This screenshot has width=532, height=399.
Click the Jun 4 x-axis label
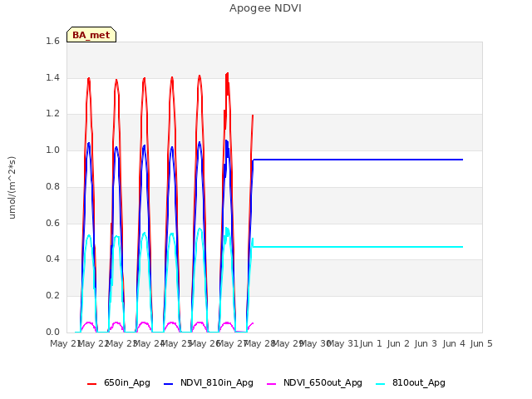click(454, 343)
